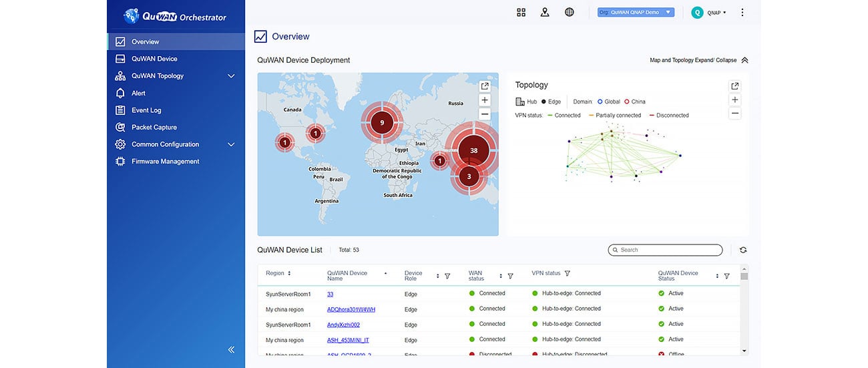
Task: Open device link 33
Action: [x=330, y=294]
